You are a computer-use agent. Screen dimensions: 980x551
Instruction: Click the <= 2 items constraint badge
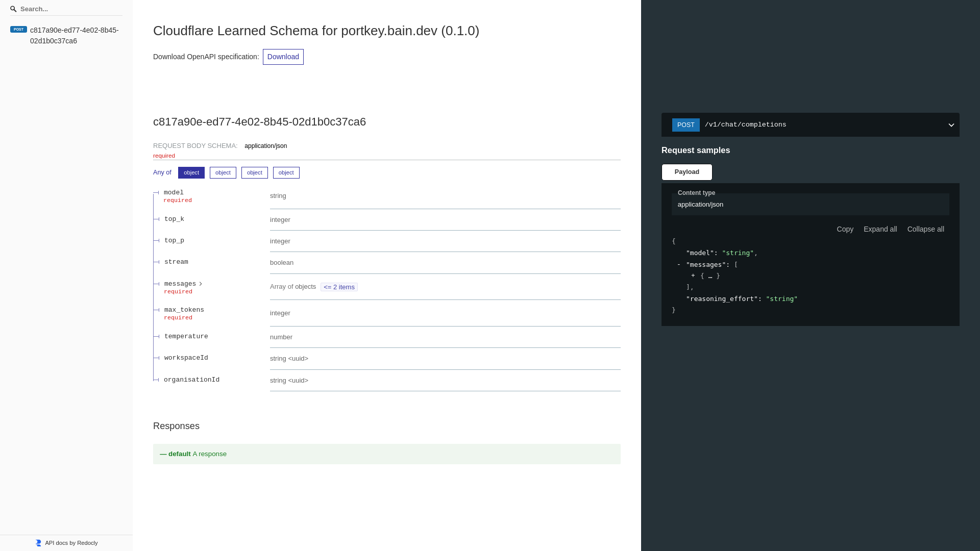coord(339,287)
